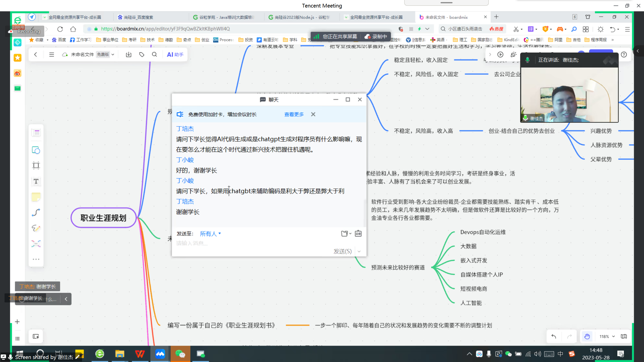Toggle the hand pan tool

click(x=587, y=336)
